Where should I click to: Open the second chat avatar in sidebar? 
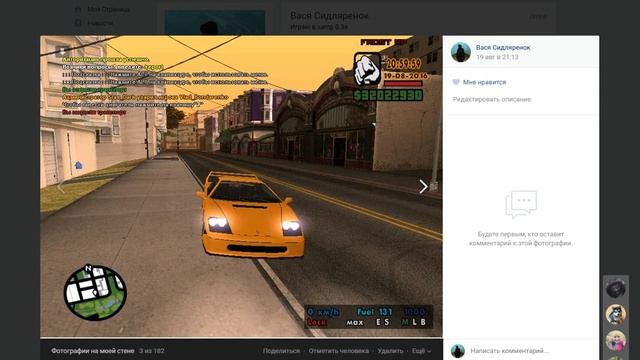point(616,314)
